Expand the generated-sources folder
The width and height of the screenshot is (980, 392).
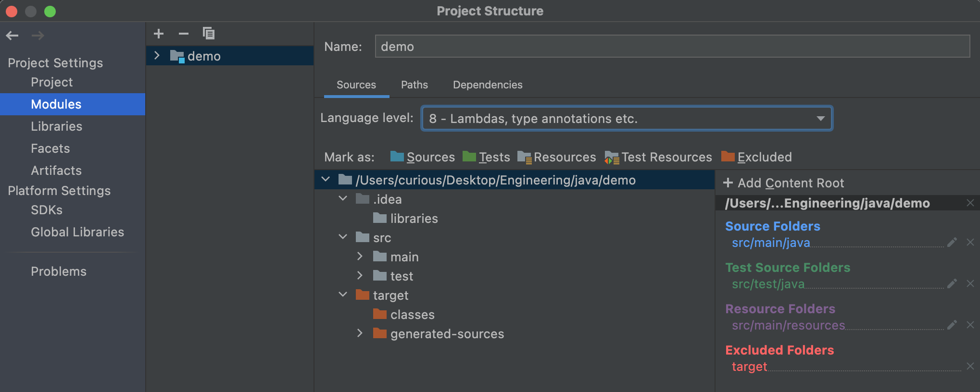360,333
